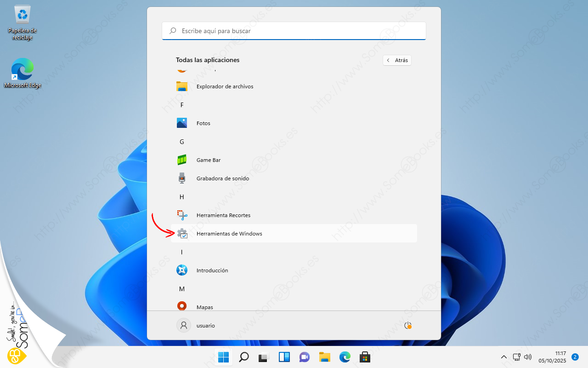Open Papelera de reciclaje on desktop
This screenshot has height=368, width=588.
pos(22,23)
